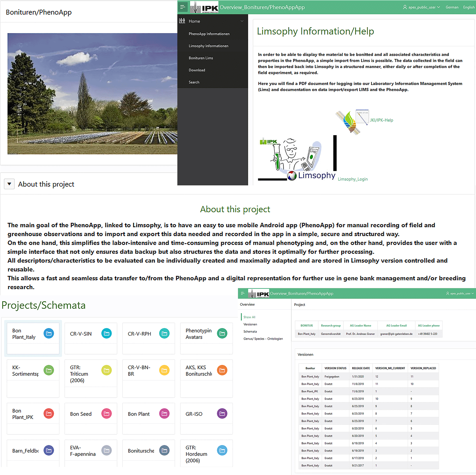Expand the Home menu chevron
The height and width of the screenshot is (475, 476).
[242, 21]
